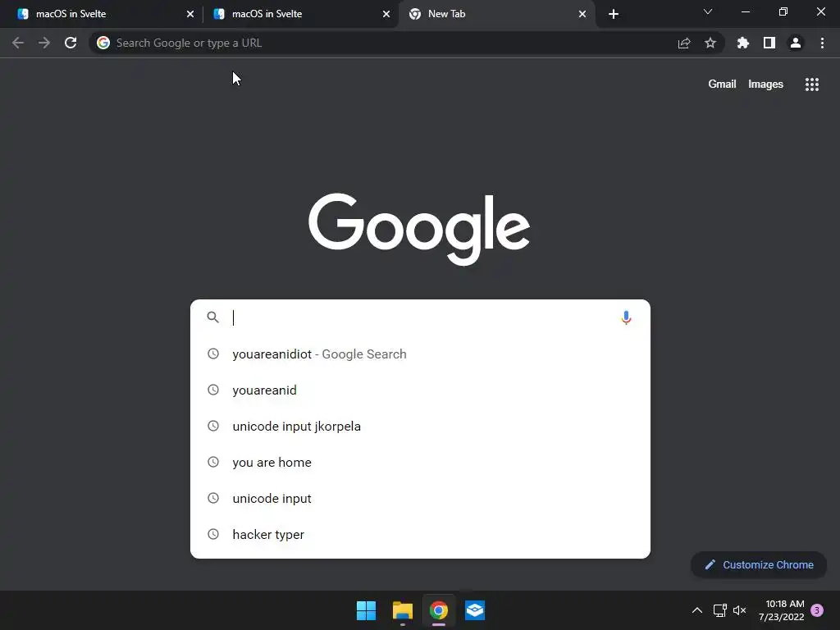Choose the youareanid suggestion
This screenshot has width=840, height=630.
[421, 390]
